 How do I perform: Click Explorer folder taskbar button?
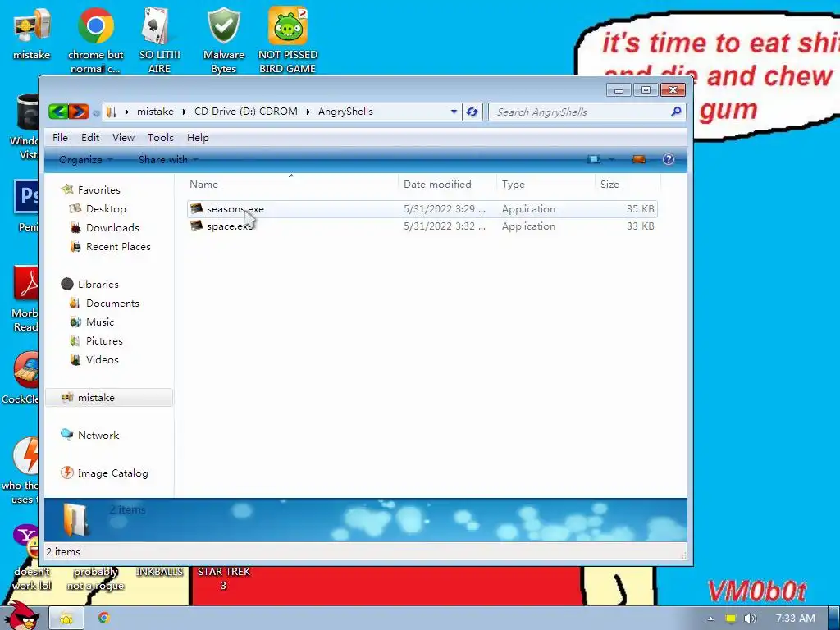coord(66,619)
